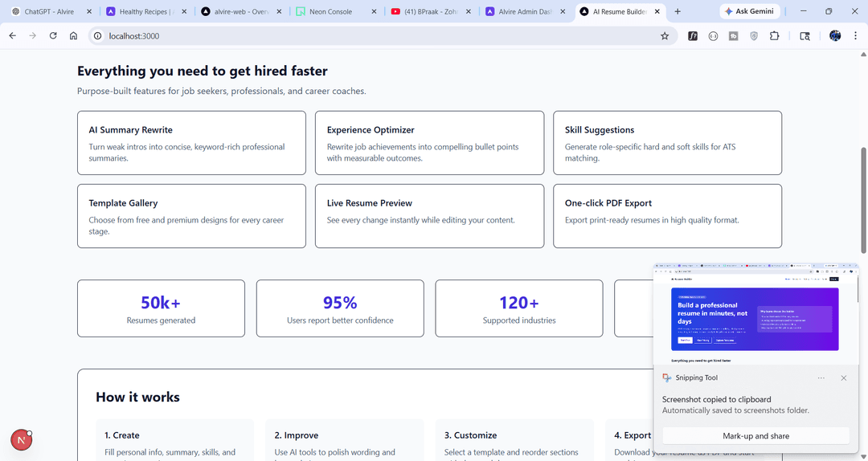The image size is (868, 461).
Task: Click 'Everything you need to get hired faster' heading
Action: tap(203, 71)
